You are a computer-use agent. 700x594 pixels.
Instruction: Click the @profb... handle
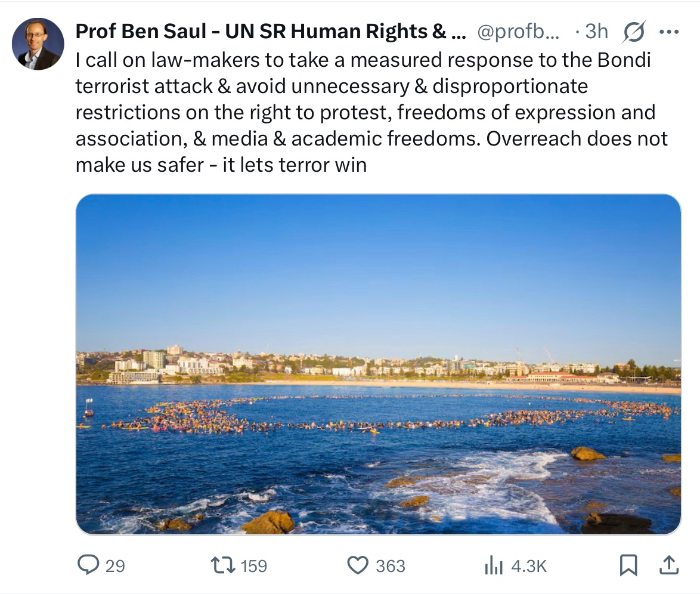(x=518, y=32)
